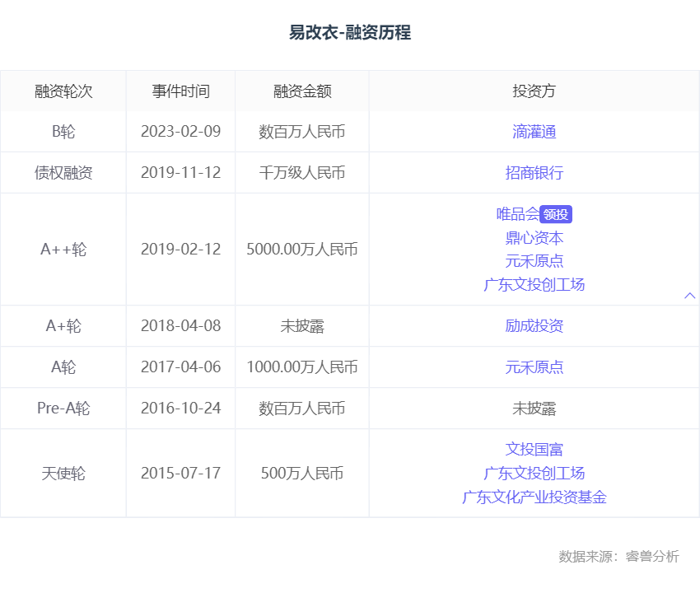Screen dimensions: 700x593
Task: Click the 唯品会 investor link
Action: pos(518,214)
